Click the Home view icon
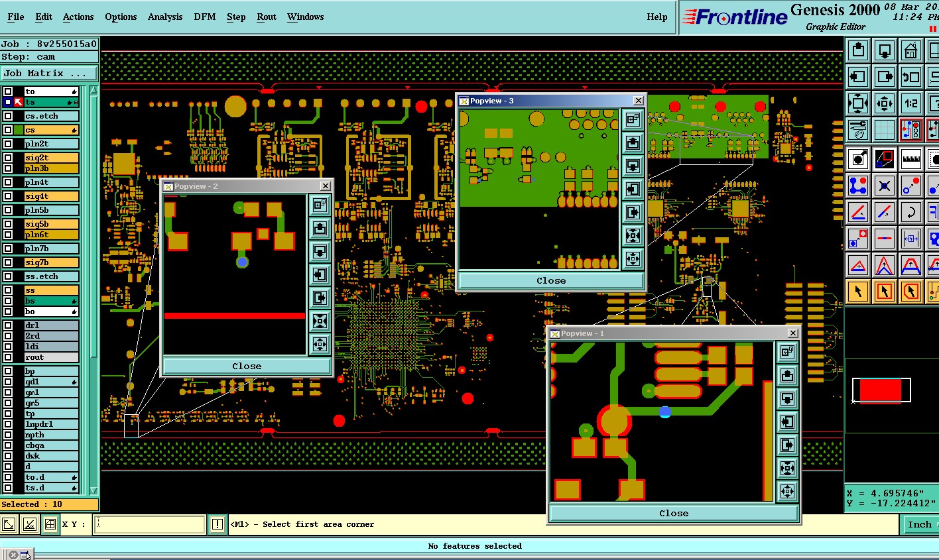 point(910,50)
